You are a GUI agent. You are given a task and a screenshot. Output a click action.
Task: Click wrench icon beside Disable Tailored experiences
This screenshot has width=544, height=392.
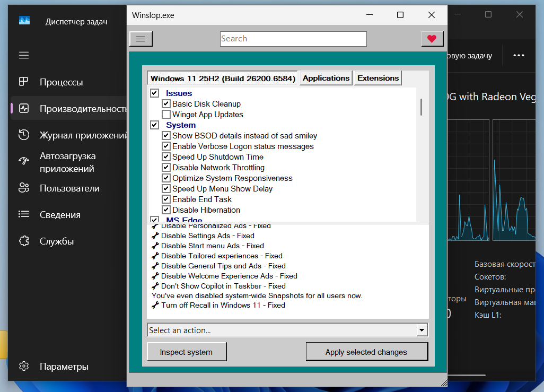pos(155,256)
